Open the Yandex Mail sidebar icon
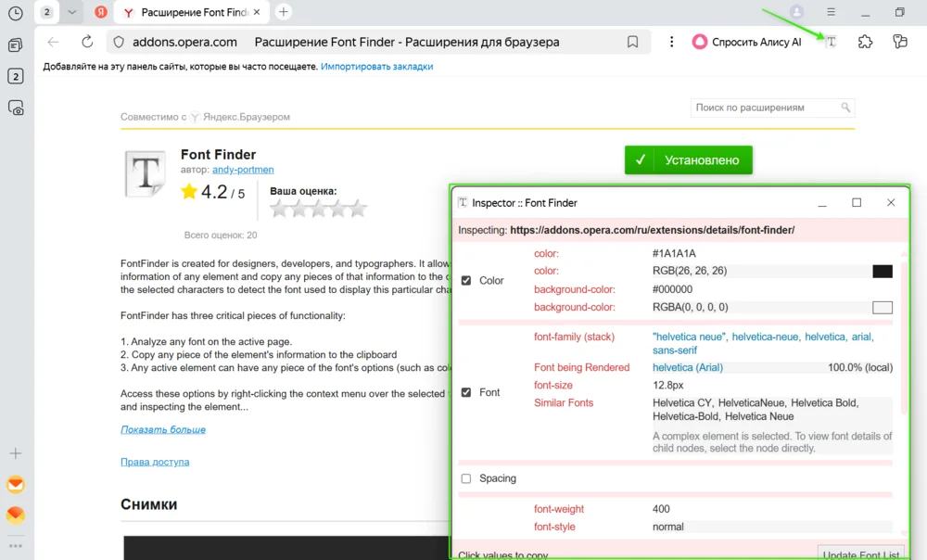This screenshot has width=927, height=560. click(16, 485)
